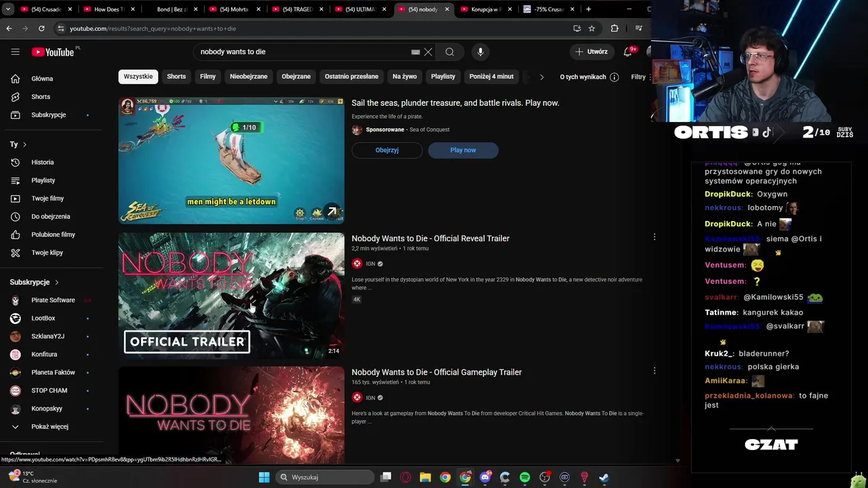Clear the search query with the X

(428, 52)
